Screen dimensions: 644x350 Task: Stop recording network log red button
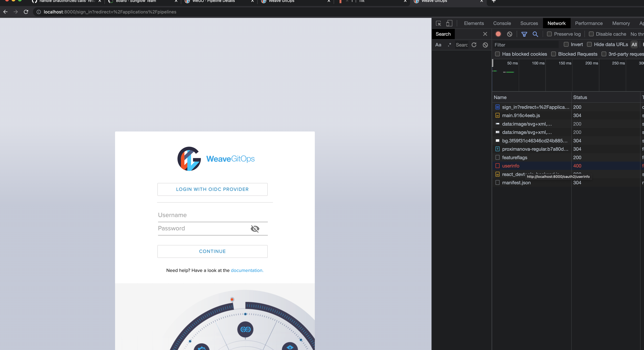(x=498, y=34)
